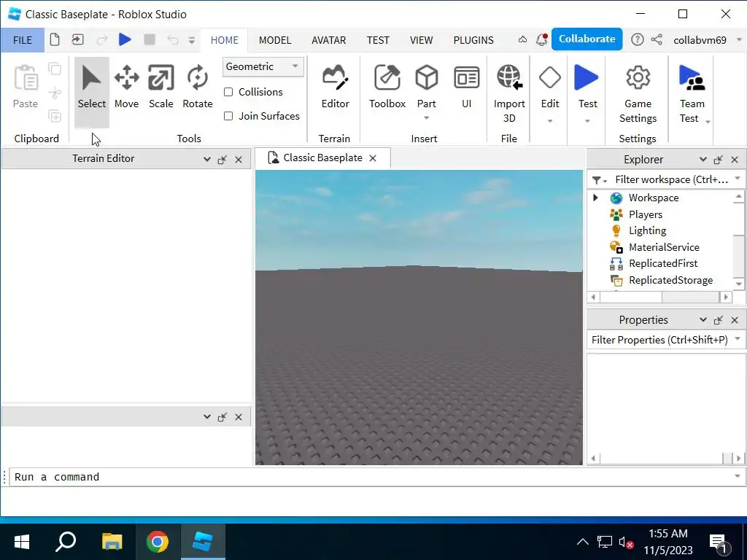This screenshot has width=747, height=560.
Task: Click the Filter Properties field
Action: 666,340
